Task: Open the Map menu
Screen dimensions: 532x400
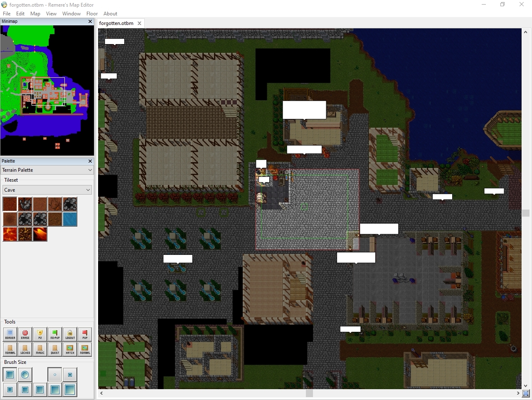Action: pyautogui.click(x=35, y=14)
